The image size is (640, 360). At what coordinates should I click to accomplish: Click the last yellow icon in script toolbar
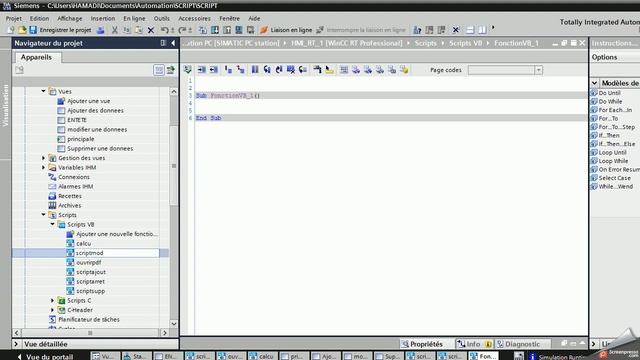click(404, 70)
